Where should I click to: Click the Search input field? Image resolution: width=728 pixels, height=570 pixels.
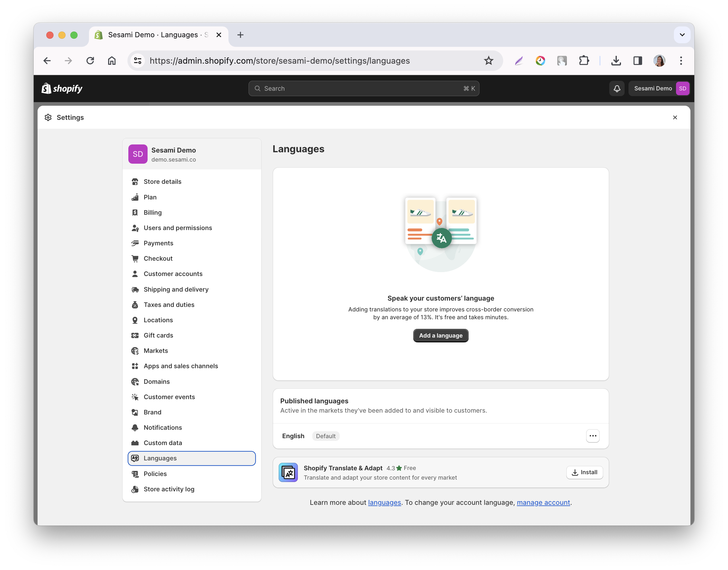363,88
